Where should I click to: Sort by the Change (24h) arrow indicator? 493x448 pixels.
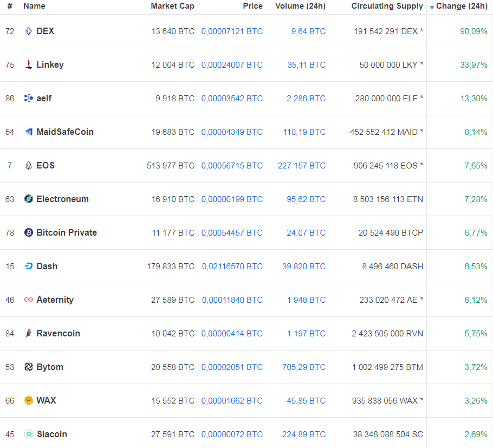(432, 7)
